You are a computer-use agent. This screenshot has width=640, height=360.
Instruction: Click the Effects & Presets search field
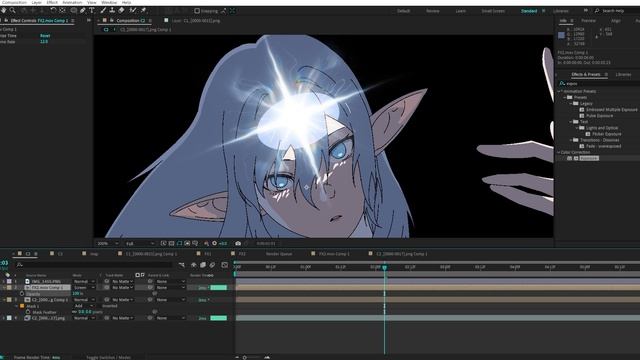pos(598,83)
